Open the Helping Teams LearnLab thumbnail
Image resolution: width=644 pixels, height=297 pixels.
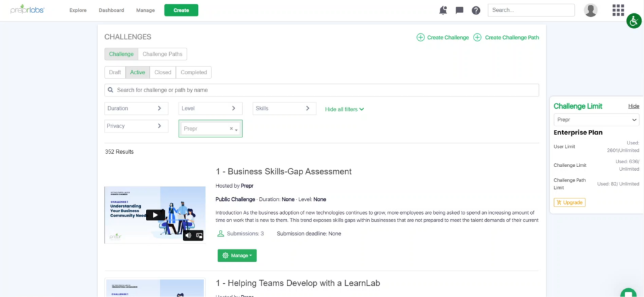pyautogui.click(x=155, y=287)
